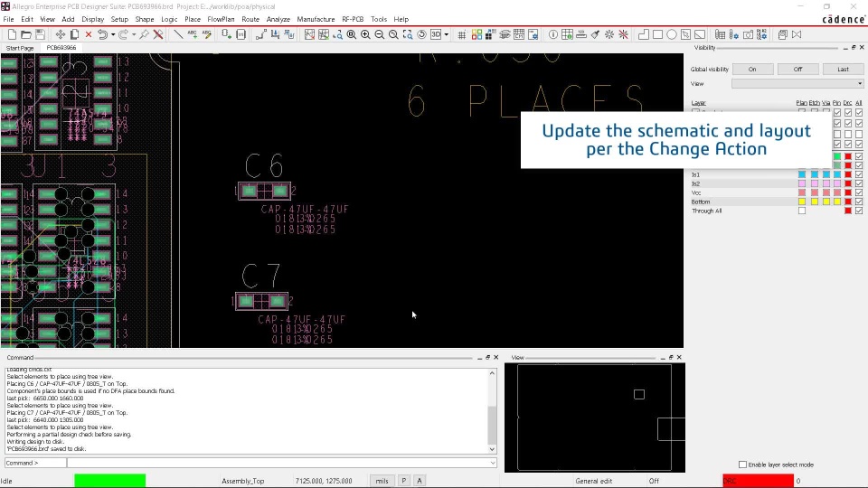Click the Global visibility On button
The image size is (868, 488).
752,70
